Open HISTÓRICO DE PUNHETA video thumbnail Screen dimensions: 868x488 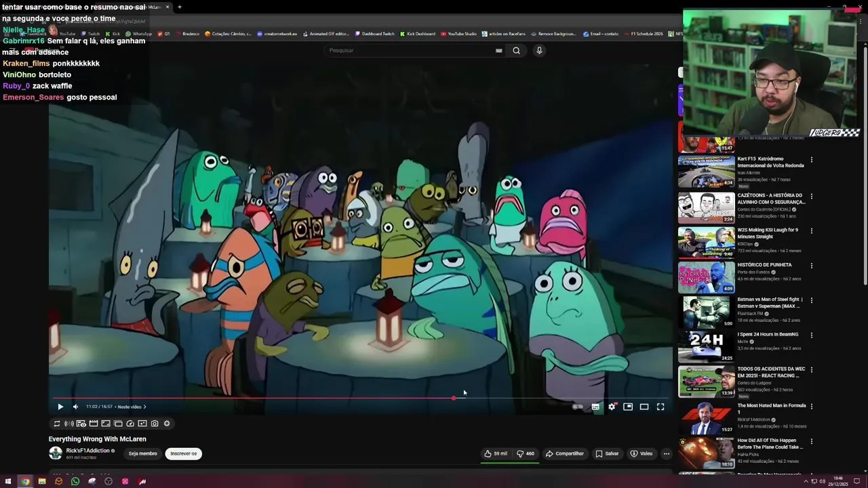click(x=706, y=277)
